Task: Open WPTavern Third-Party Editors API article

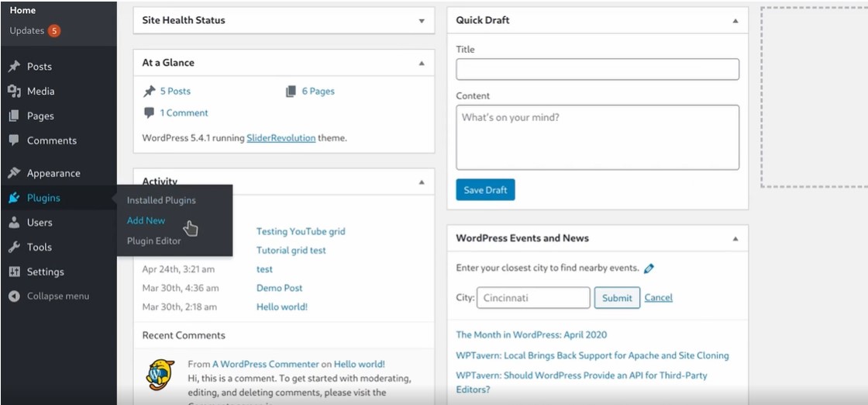Action: coord(582,382)
